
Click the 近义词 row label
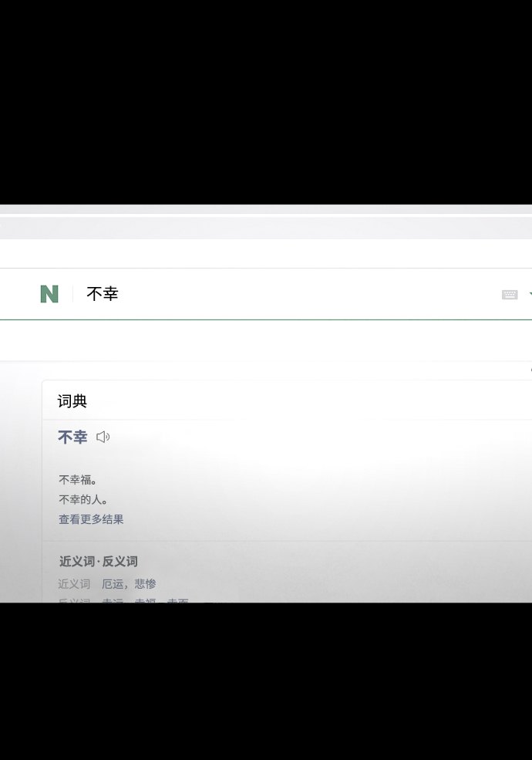(74, 584)
